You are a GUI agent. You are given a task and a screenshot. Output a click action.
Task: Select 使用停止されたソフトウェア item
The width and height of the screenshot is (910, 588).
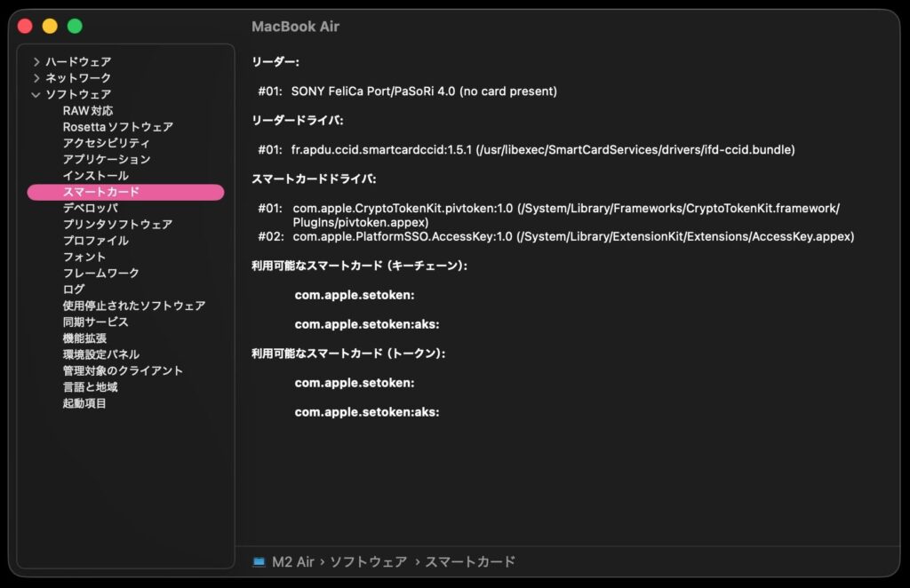click(x=133, y=306)
